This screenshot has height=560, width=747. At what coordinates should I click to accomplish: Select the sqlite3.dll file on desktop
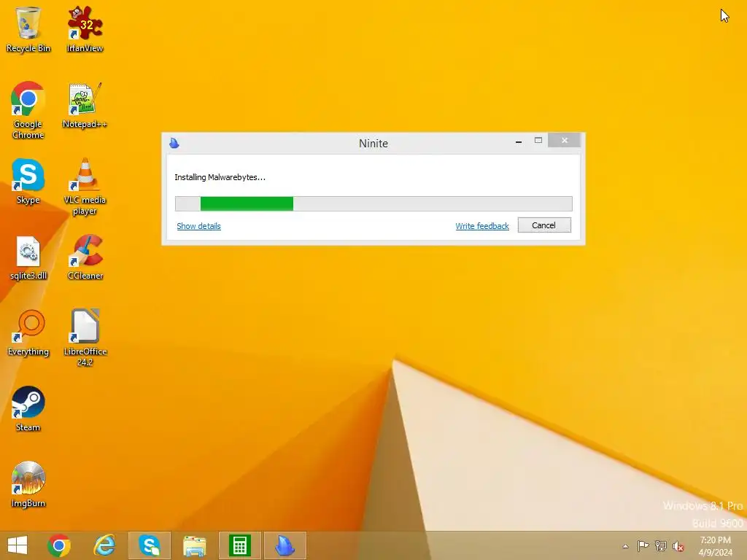[28, 257]
